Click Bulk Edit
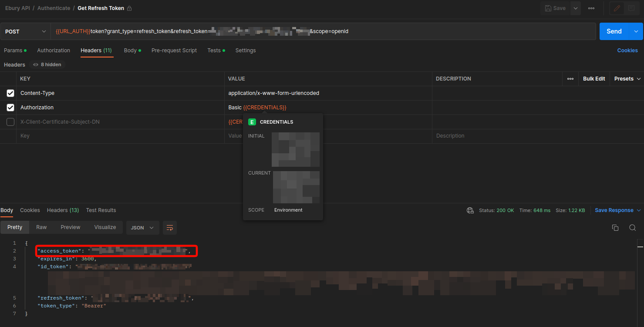This screenshot has width=644, height=327. tap(594, 79)
